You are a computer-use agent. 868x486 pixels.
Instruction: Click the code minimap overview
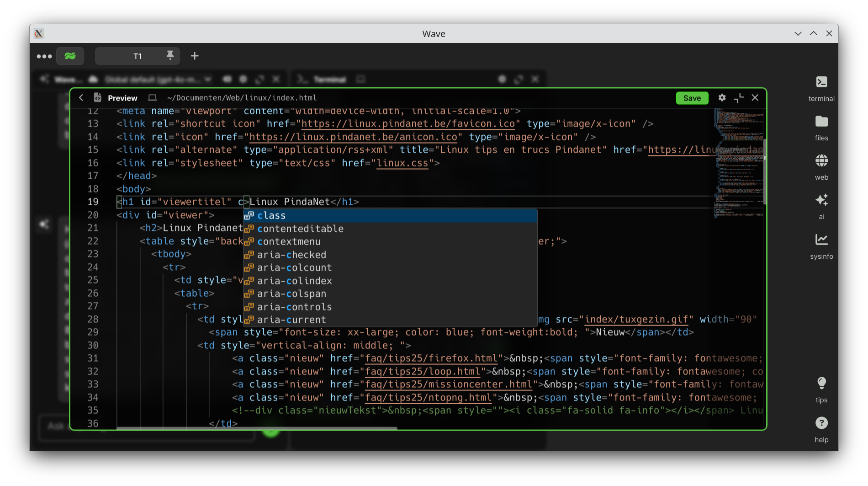click(738, 163)
